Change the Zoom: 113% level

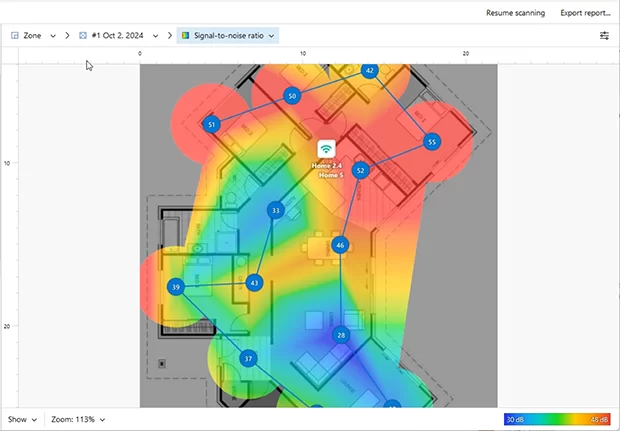[x=78, y=419]
